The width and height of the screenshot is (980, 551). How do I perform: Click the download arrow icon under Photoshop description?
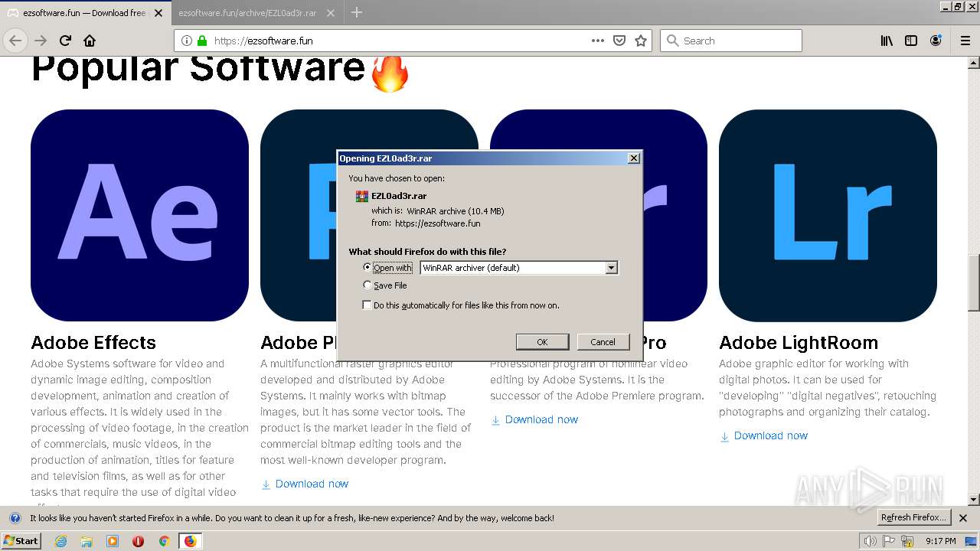pyautogui.click(x=266, y=484)
